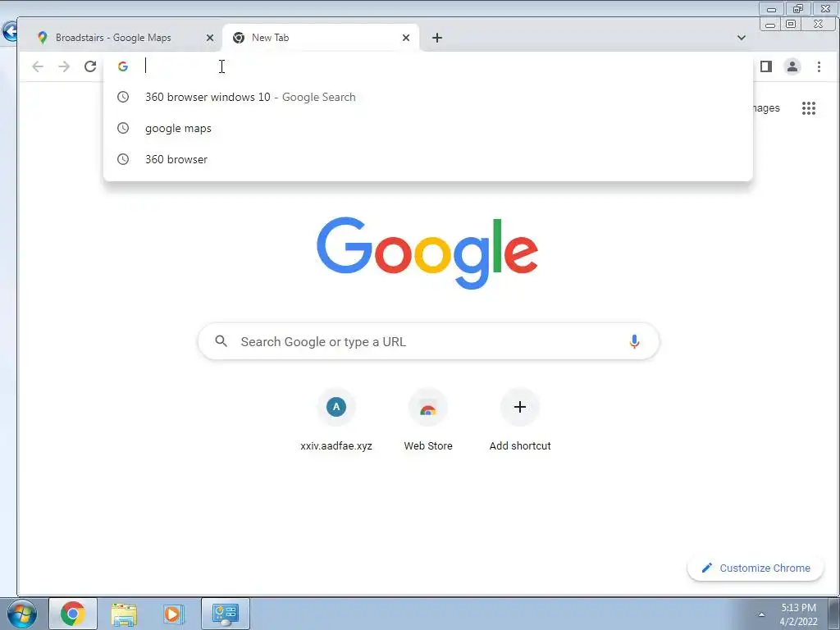Image resolution: width=840 pixels, height=630 pixels.
Task: Click the history icon beside "360 browser windows 10"
Action: point(123,97)
